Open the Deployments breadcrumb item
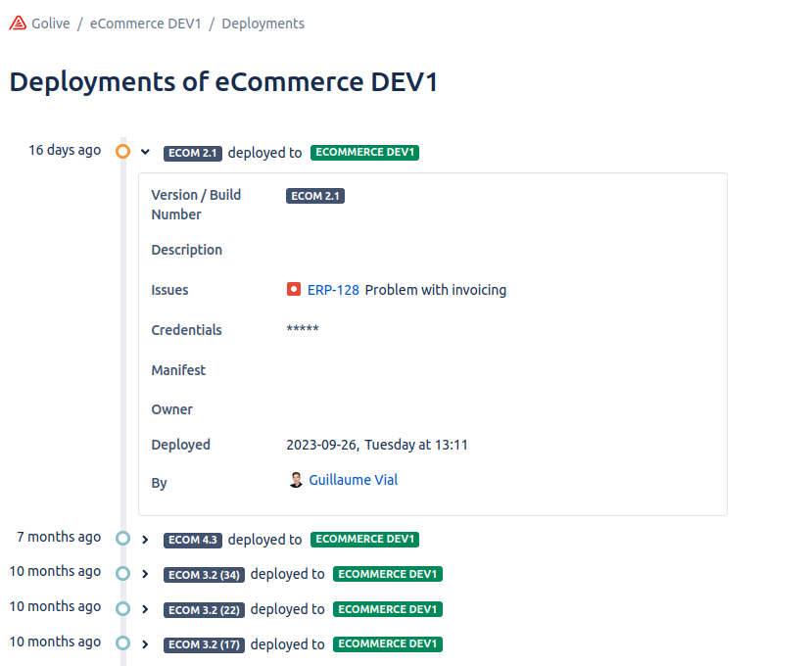 click(x=263, y=24)
